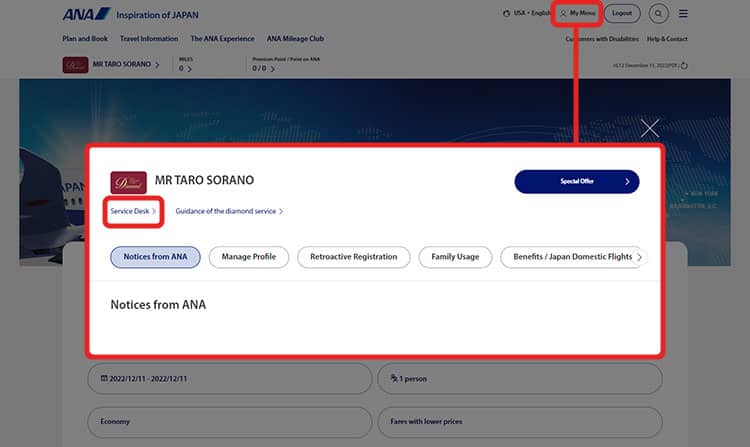This screenshot has width=750, height=447.
Task: Click the Special Offer button
Action: (x=576, y=182)
